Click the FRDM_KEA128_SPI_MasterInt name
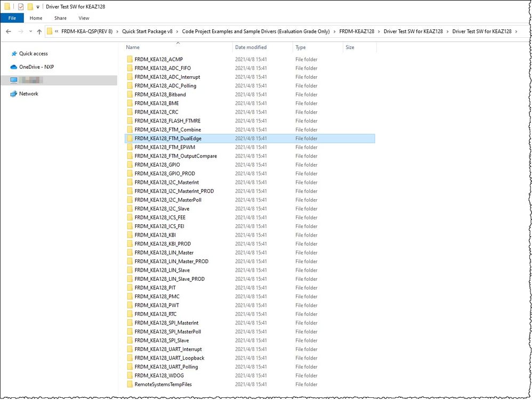Screen dimensions: 532x400 tap(167, 323)
